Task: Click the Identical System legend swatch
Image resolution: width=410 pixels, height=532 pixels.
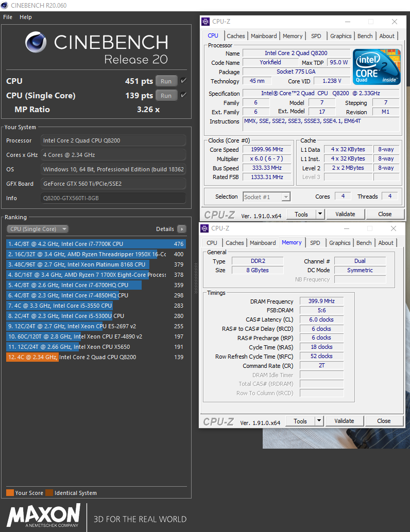Action: point(49,493)
